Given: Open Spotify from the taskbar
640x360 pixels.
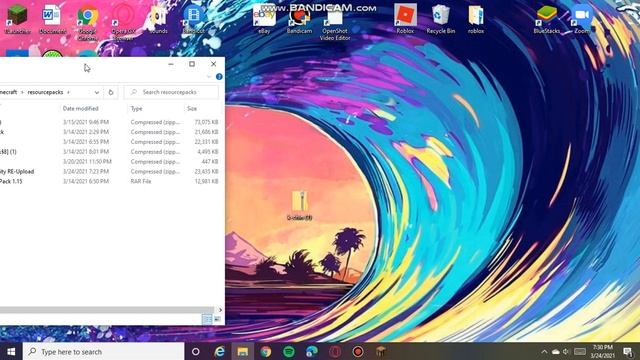Looking at the screenshot, I should tap(289, 351).
